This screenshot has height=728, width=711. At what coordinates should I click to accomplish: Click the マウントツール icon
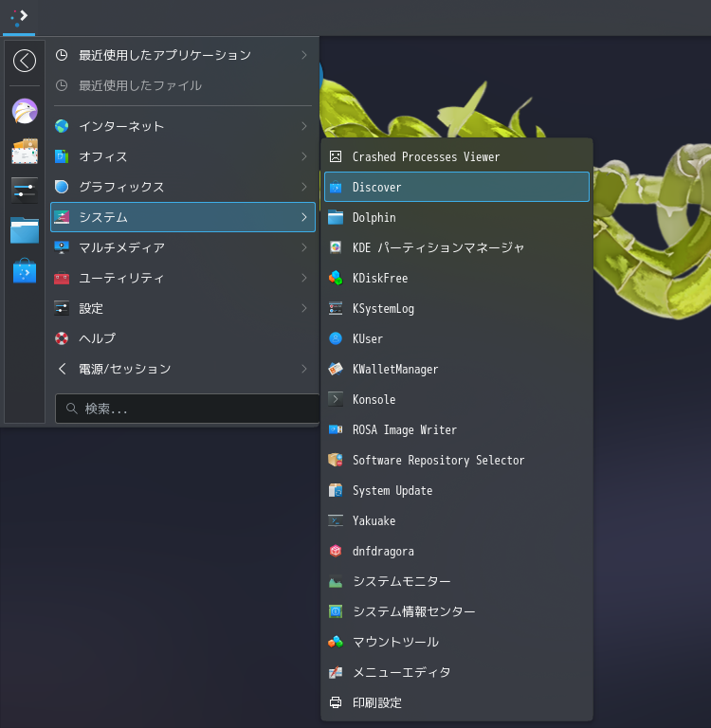336,642
